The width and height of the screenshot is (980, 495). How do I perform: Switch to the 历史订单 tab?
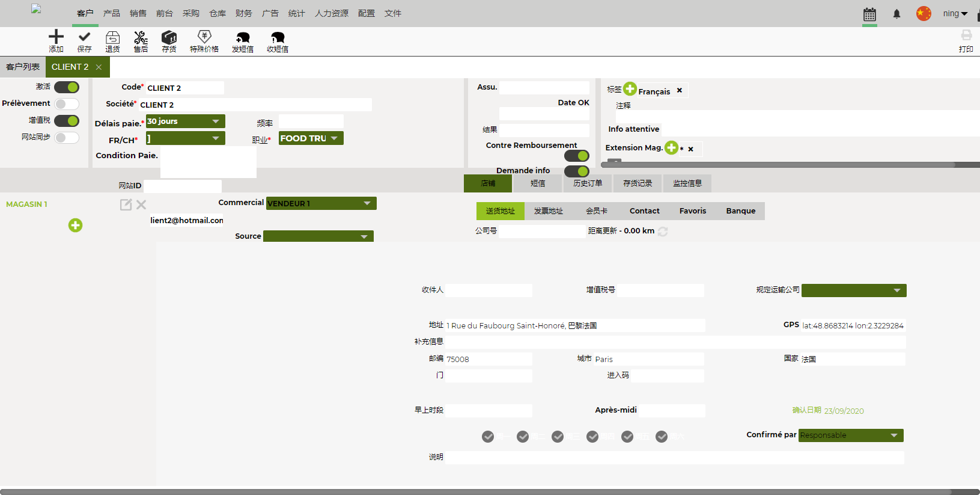click(x=587, y=183)
